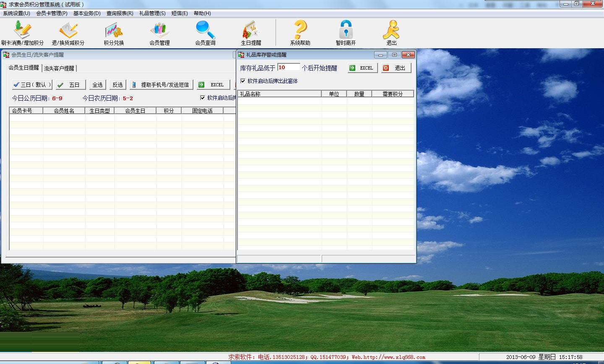Launch 会员管理 member management
604x364 pixels.
(159, 33)
